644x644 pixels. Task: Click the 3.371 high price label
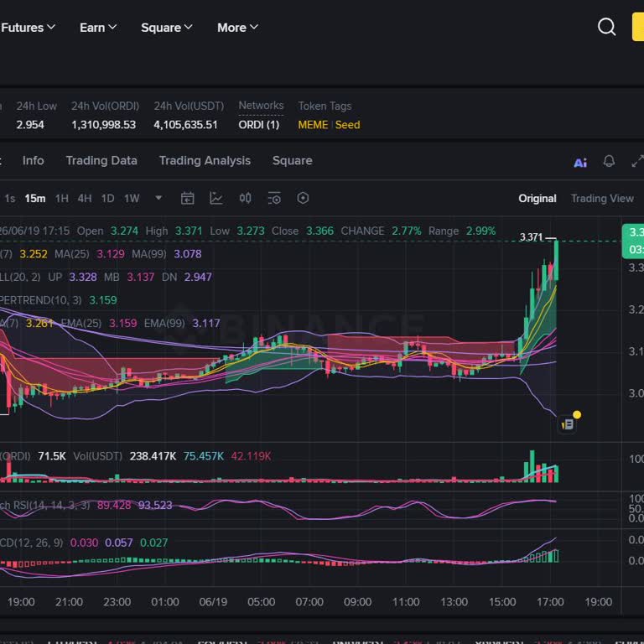[x=531, y=237]
